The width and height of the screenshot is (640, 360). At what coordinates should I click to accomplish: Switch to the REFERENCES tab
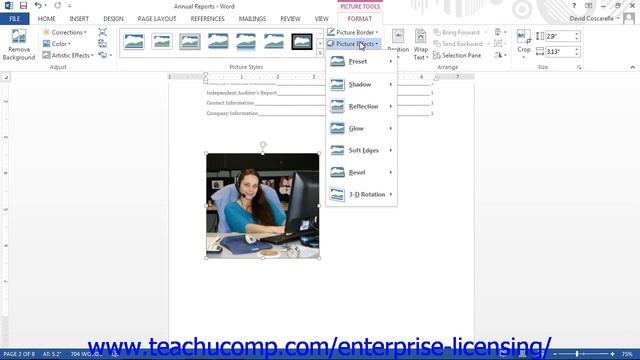pos(208,19)
